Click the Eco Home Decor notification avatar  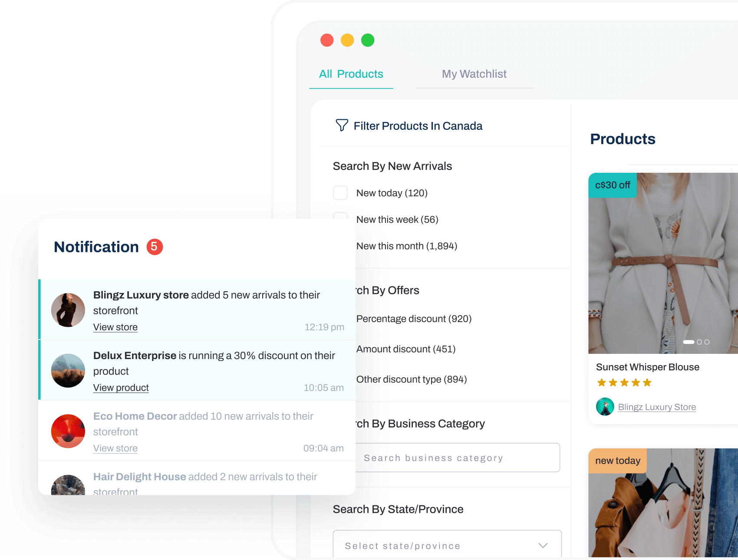point(68,431)
